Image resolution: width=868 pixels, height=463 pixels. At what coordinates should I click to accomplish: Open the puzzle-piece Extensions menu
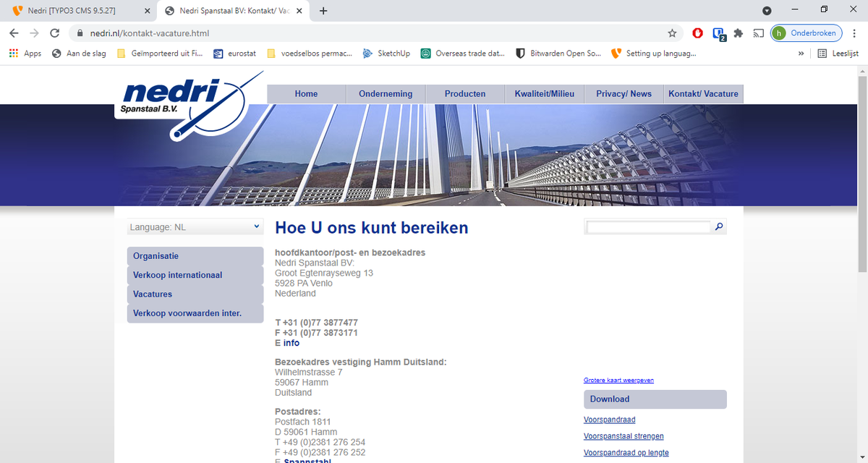tap(739, 33)
